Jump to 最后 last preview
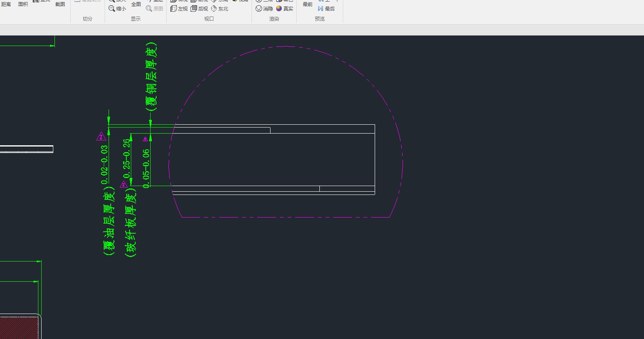644x339 pixels. click(326, 8)
